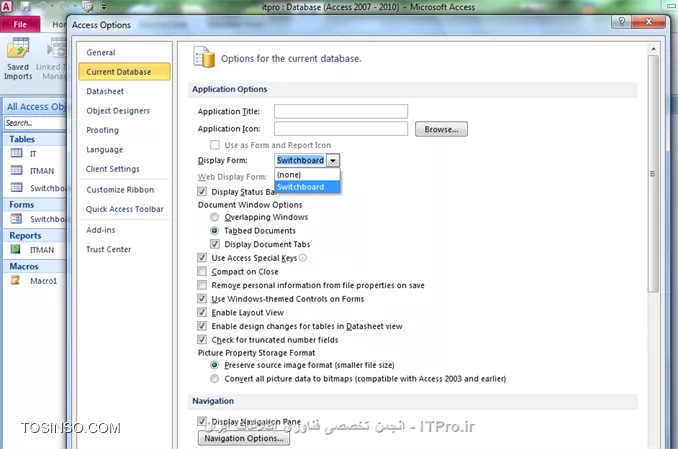Screen dimensions: 678x449
Task: Choose (none) in Display Form list
Action: point(307,174)
